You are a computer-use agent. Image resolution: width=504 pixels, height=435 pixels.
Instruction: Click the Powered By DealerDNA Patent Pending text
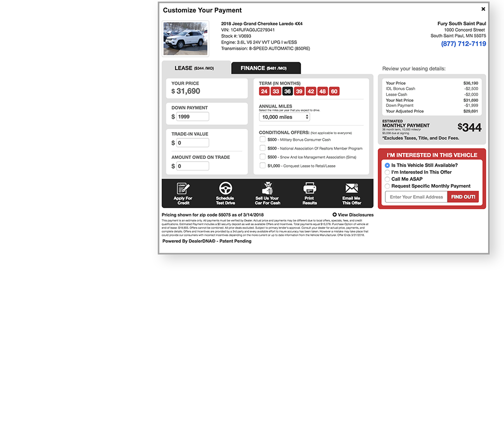(x=207, y=241)
